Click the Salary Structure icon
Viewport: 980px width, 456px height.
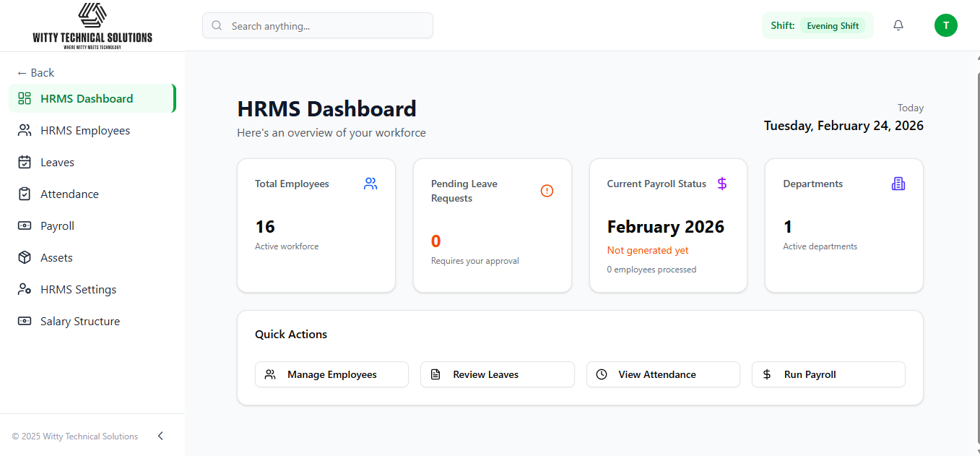(x=24, y=321)
